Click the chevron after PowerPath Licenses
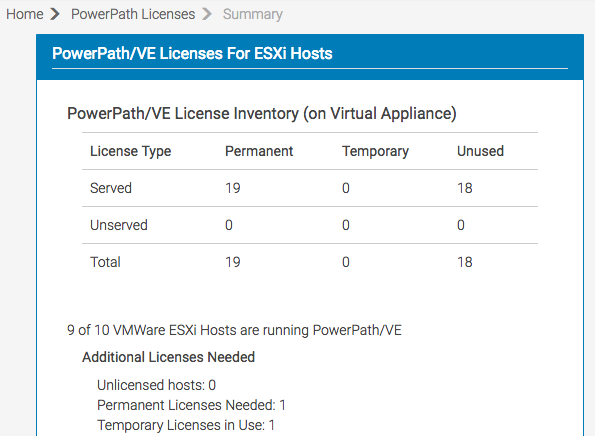This screenshot has width=595, height=436. pyautogui.click(x=207, y=14)
